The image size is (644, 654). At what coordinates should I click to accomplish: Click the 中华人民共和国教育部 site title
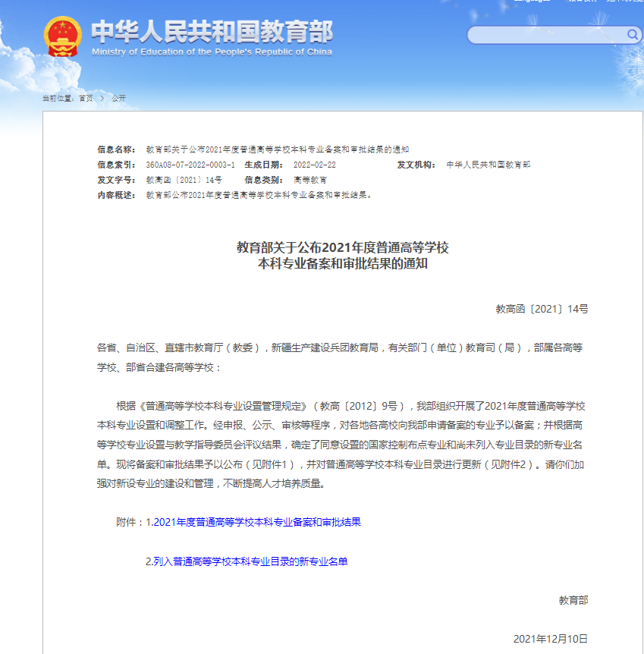tap(212, 32)
